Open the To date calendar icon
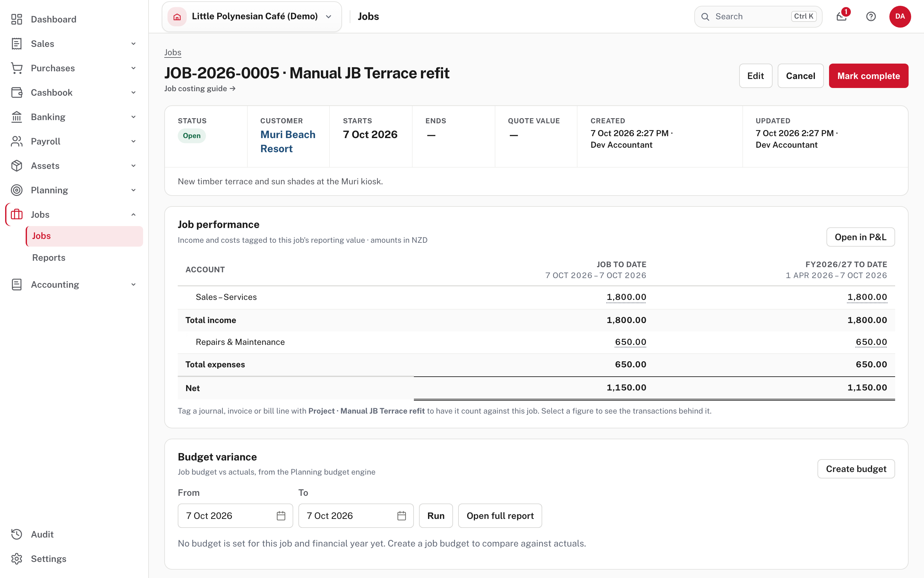The height and width of the screenshot is (578, 924). (x=402, y=516)
